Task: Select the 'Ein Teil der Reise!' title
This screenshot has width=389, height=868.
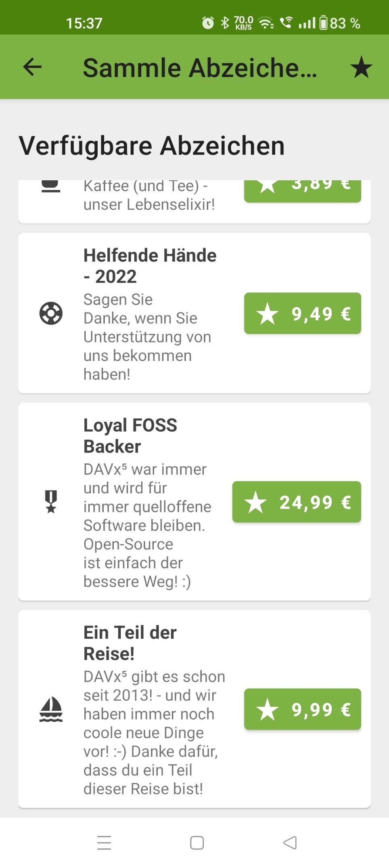Action: 130,643
